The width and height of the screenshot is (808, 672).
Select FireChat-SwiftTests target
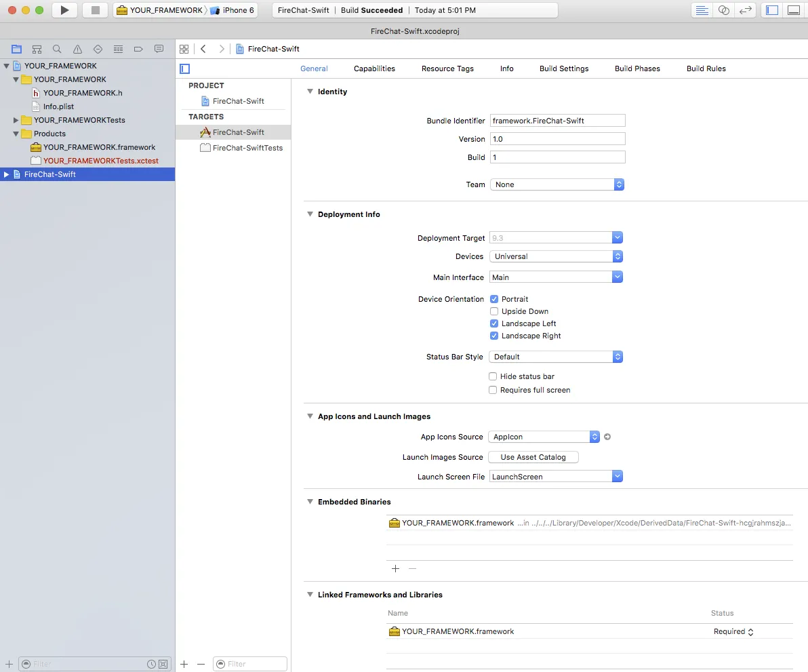pos(241,148)
